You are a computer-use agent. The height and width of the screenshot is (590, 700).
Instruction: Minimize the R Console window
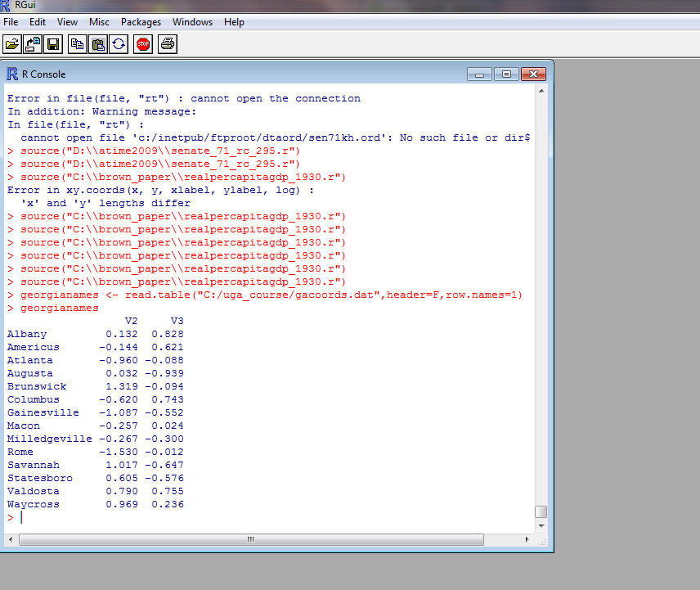(480, 74)
